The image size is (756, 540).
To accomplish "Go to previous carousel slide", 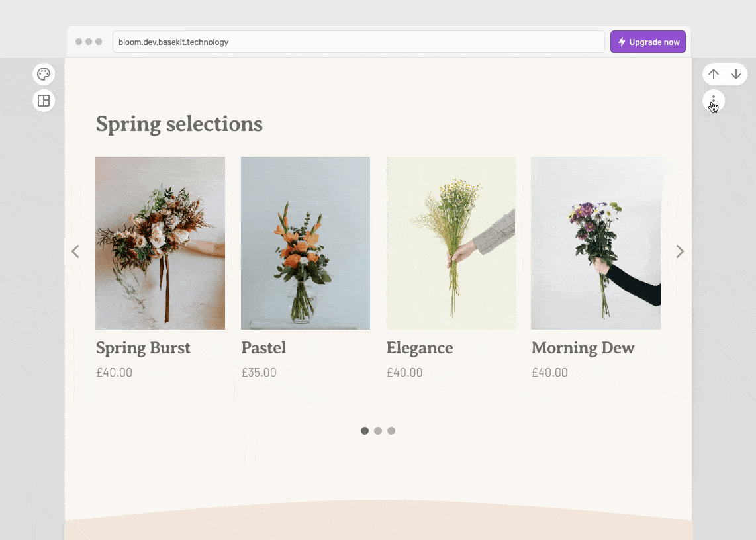I will point(75,251).
